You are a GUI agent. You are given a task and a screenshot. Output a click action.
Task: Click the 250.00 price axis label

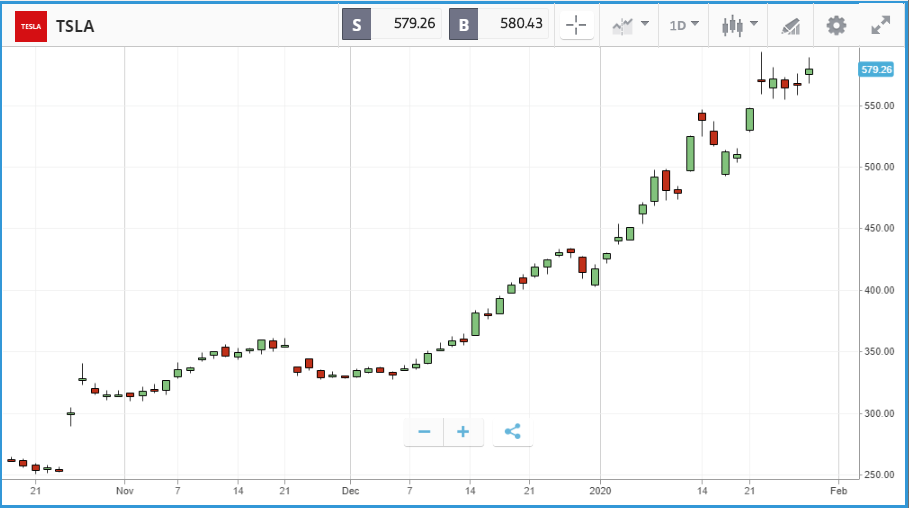pyautogui.click(x=880, y=474)
